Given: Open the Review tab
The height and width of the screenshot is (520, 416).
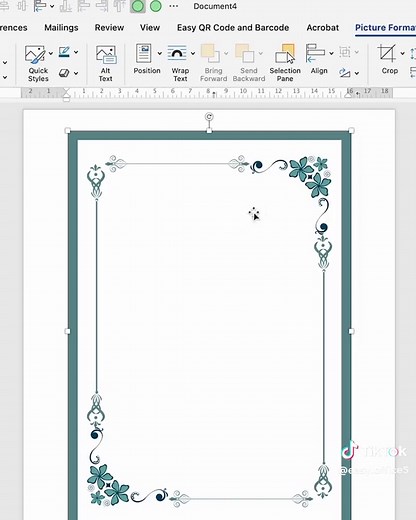Looking at the screenshot, I should tap(109, 28).
